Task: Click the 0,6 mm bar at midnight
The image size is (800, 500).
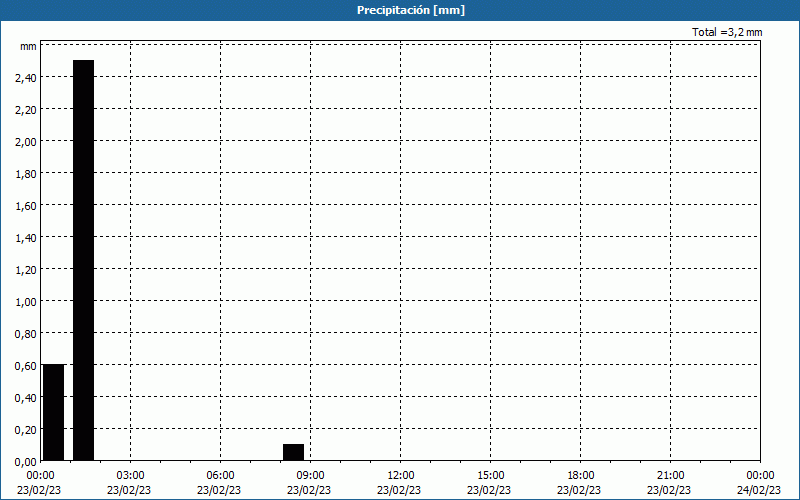Action: point(53,412)
